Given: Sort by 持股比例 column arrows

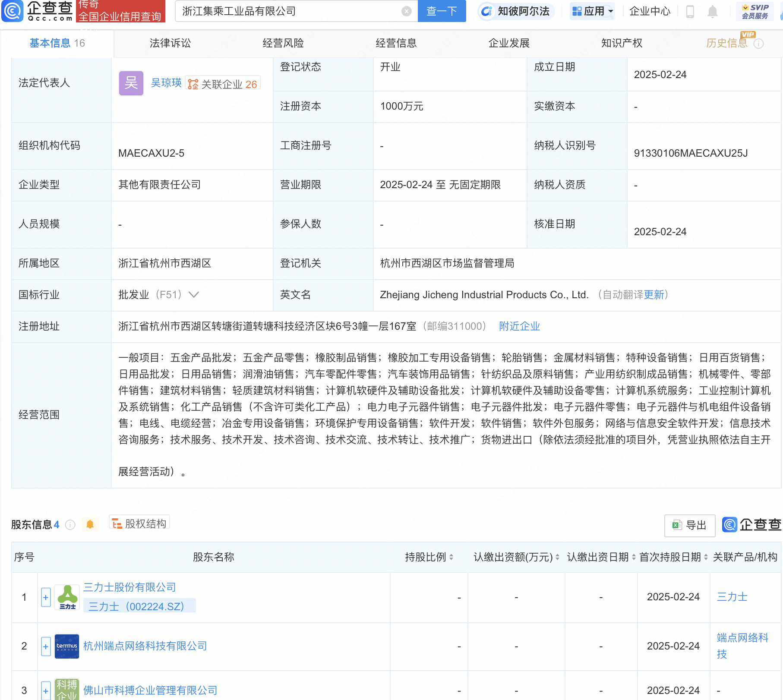Looking at the screenshot, I should click(451, 557).
